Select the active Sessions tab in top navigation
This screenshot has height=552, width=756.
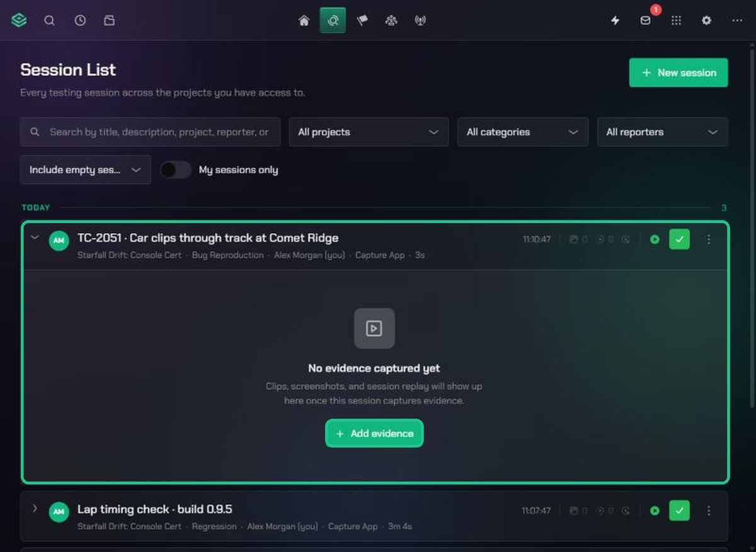pyautogui.click(x=333, y=21)
